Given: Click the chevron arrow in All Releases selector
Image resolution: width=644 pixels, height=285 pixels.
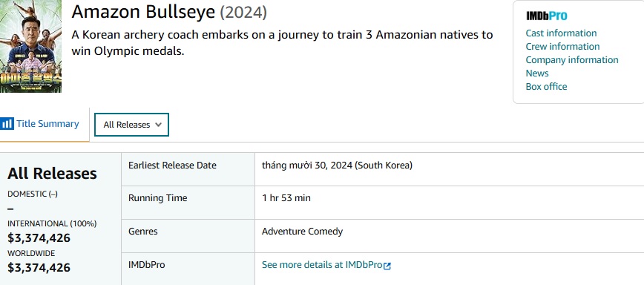Looking at the screenshot, I should (159, 125).
